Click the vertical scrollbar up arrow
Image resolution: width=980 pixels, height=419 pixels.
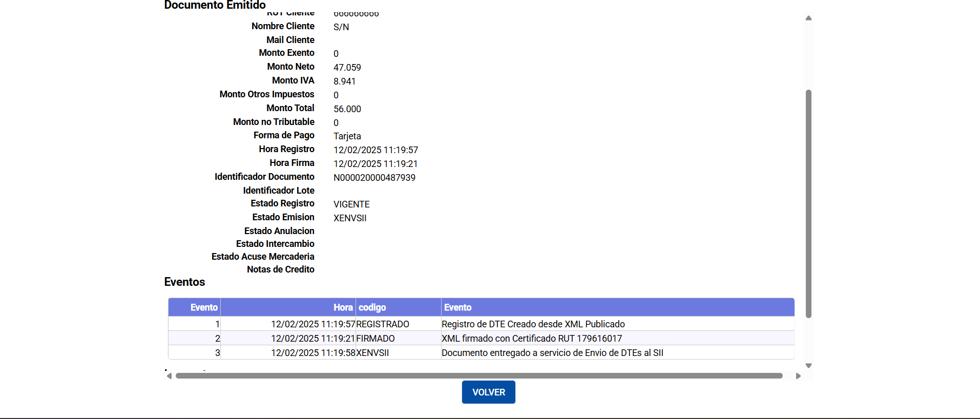(x=808, y=18)
